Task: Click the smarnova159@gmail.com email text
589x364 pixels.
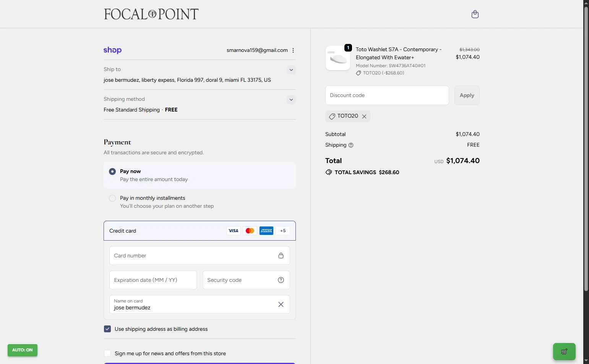Action: click(257, 50)
